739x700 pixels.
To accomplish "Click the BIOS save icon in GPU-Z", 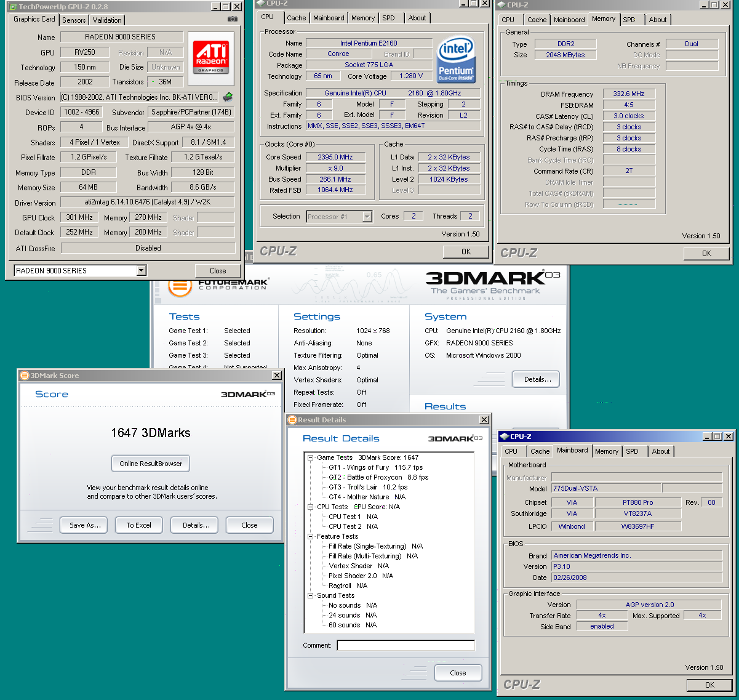I will 228,97.
